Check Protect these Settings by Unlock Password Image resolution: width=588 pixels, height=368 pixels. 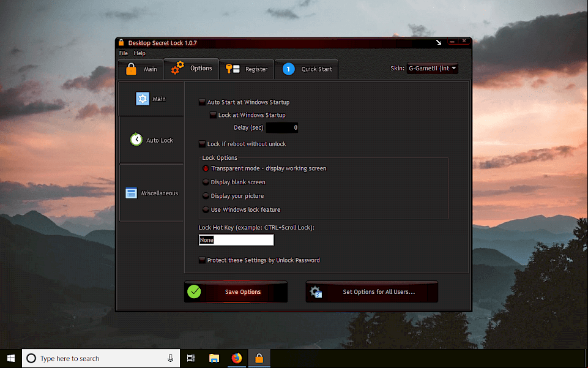(x=202, y=260)
